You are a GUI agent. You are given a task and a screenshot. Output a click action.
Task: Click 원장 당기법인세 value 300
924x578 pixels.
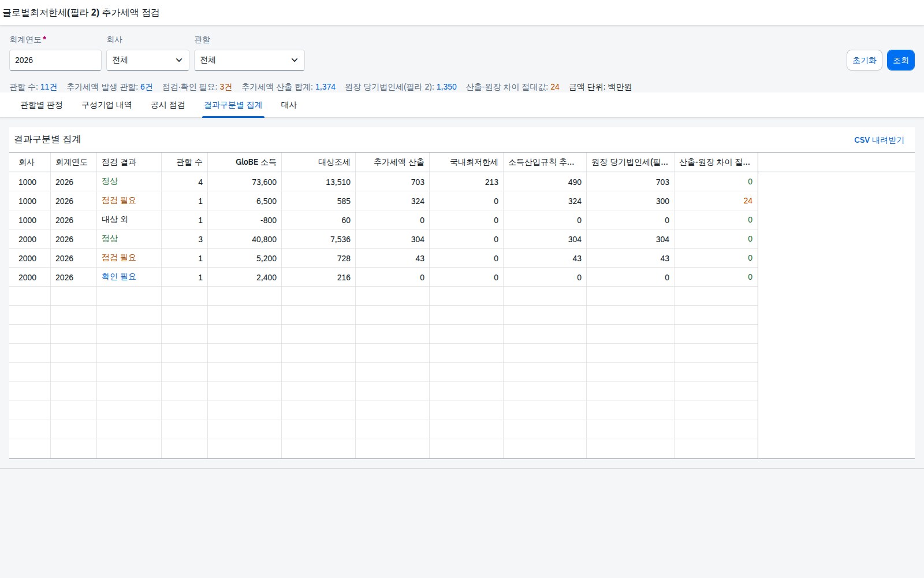click(x=662, y=201)
